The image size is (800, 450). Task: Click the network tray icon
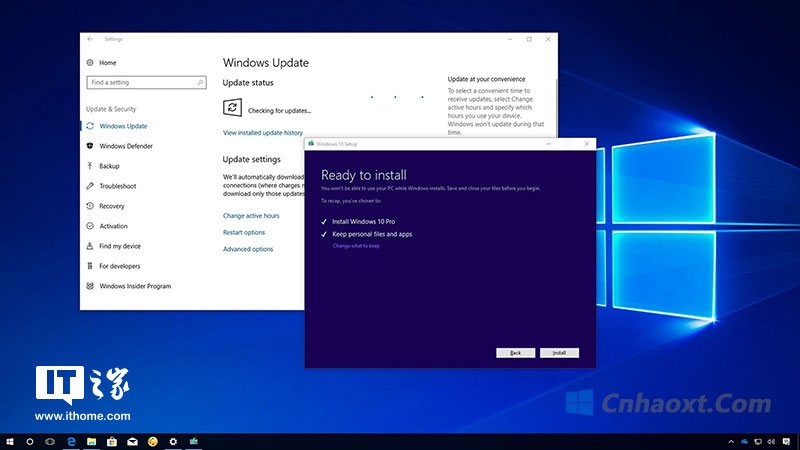pyautogui.click(x=758, y=442)
